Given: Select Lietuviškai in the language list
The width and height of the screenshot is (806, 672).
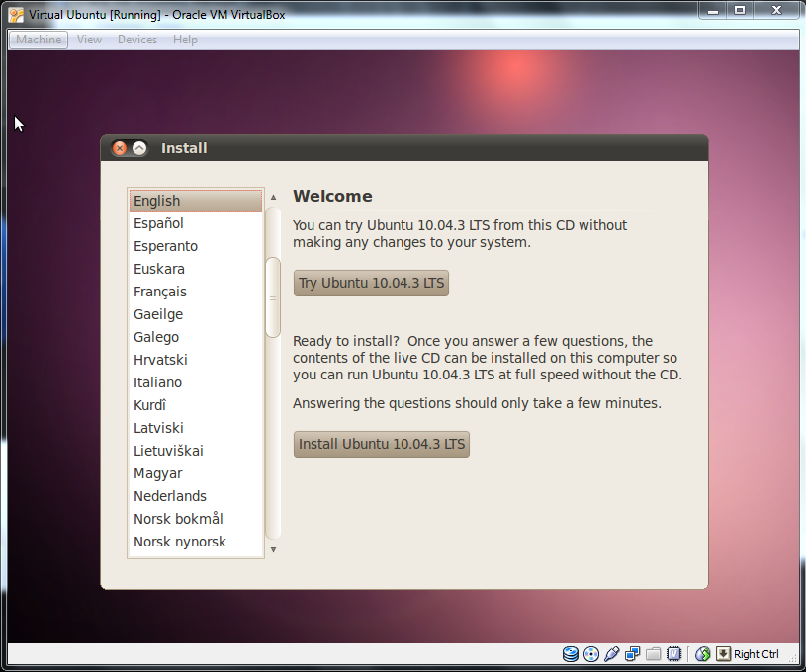Looking at the screenshot, I should point(196,451).
